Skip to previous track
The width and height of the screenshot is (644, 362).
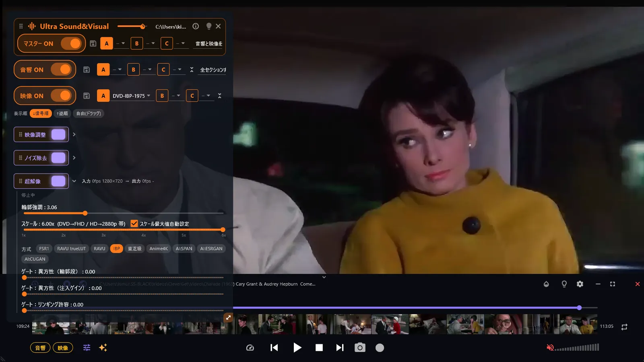pyautogui.click(x=274, y=348)
